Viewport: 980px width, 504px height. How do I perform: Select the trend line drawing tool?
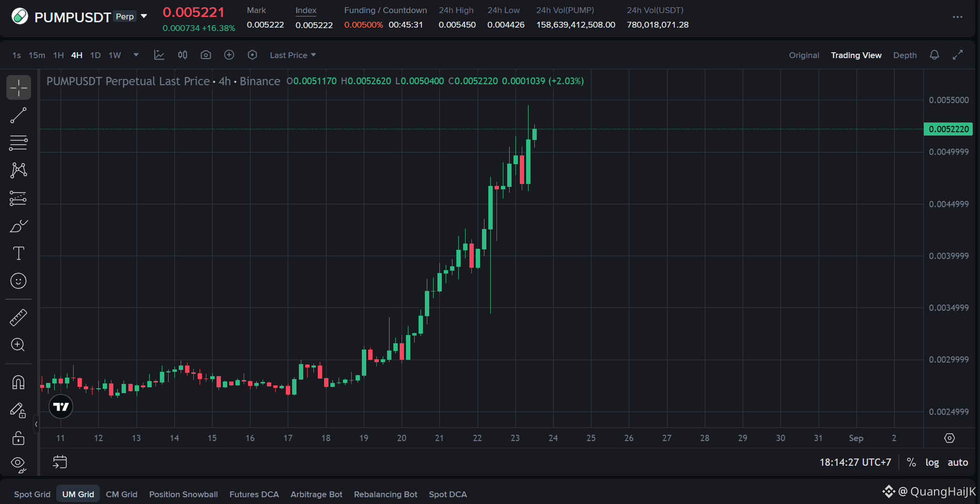(18, 115)
